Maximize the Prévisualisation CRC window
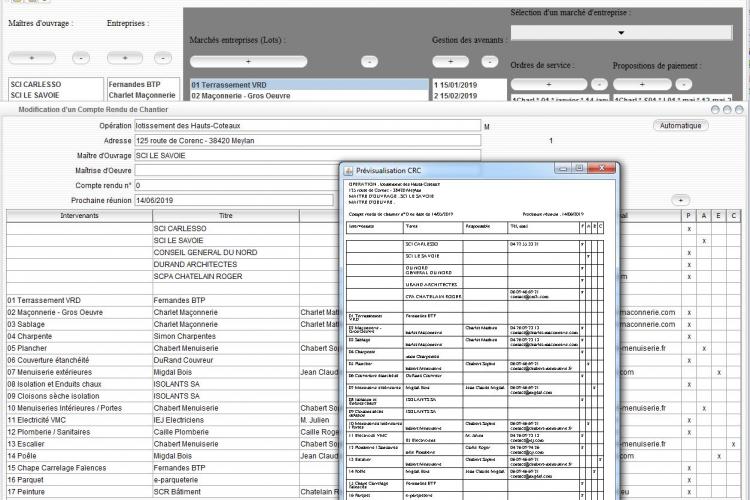 [579, 168]
